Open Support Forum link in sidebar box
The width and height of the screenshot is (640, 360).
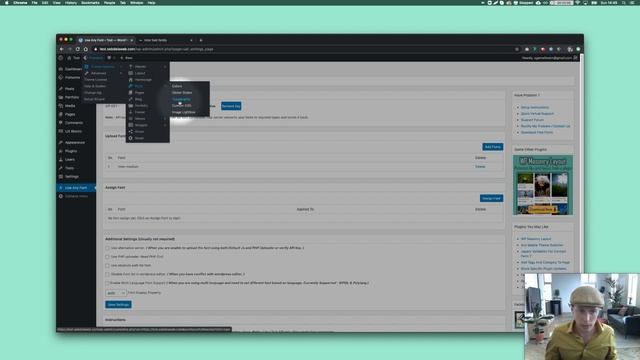point(532,120)
